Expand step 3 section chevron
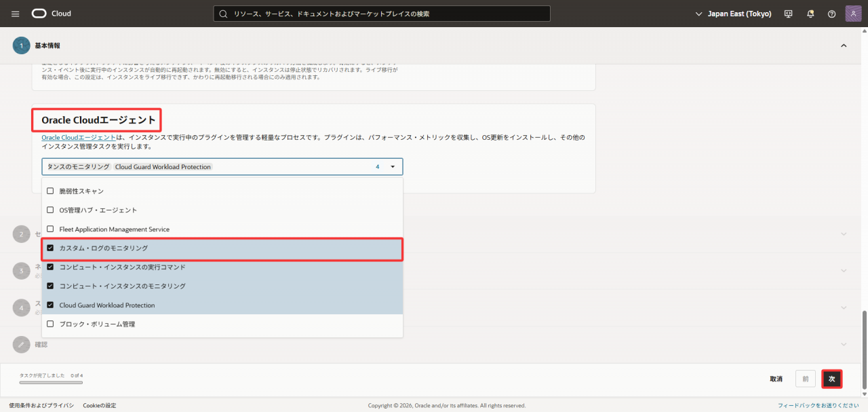 [844, 271]
